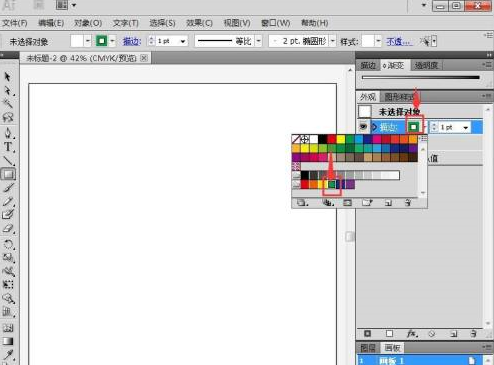The width and height of the screenshot is (494, 365).
Task: Click the delete item trash in Appearance panel
Action: (x=473, y=333)
